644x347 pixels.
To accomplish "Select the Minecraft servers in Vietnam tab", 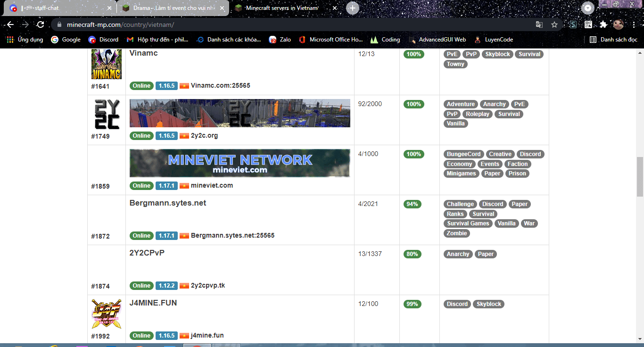I will pyautogui.click(x=286, y=8).
